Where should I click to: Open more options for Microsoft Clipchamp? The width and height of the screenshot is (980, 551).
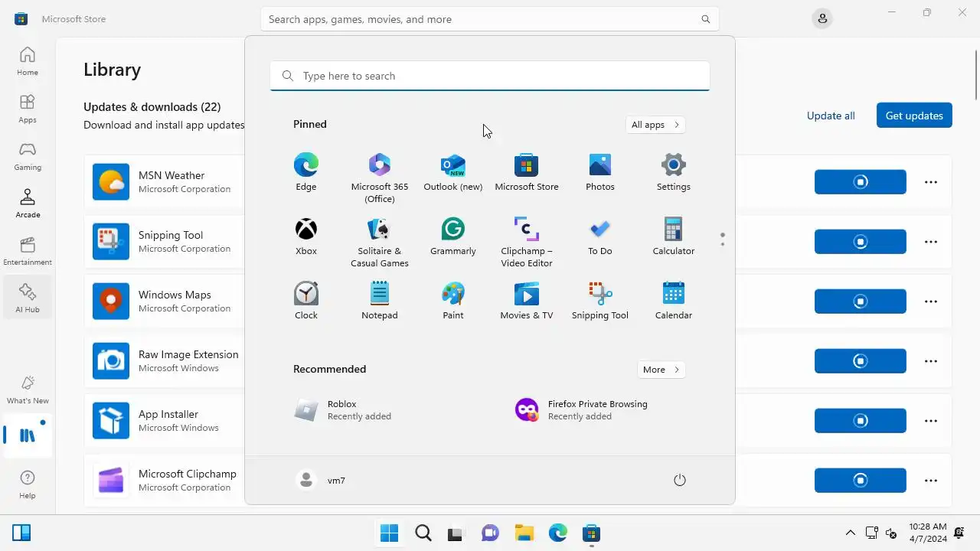931,481
